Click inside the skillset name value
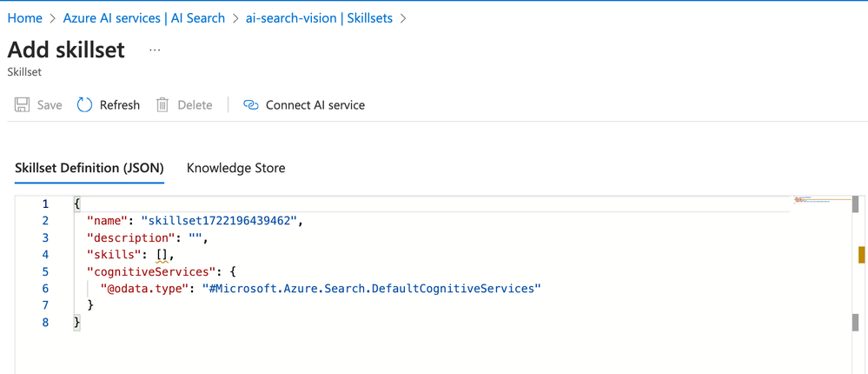The image size is (868, 374). 221,221
